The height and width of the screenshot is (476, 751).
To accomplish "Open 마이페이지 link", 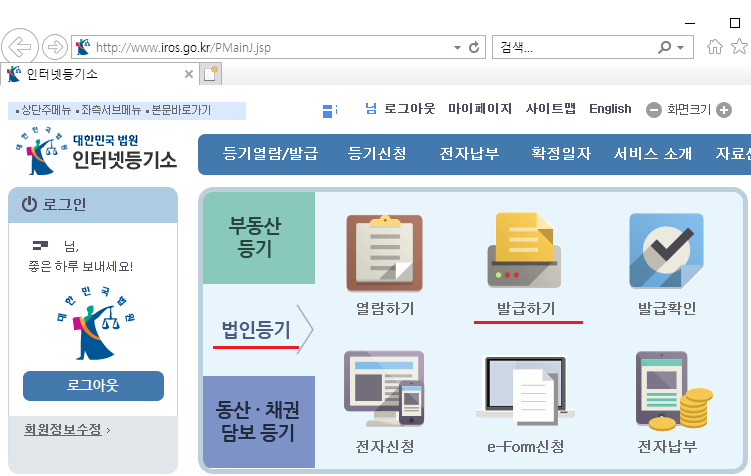I will pos(480,109).
